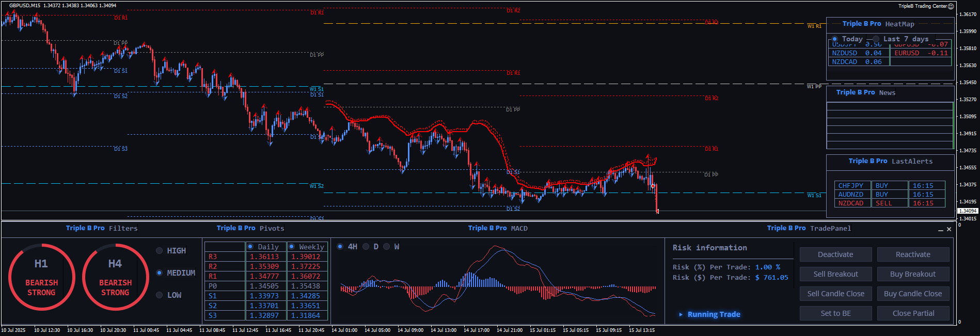Switch MACD timeframe to W
Image resolution: width=980 pixels, height=336 pixels.
387,247
